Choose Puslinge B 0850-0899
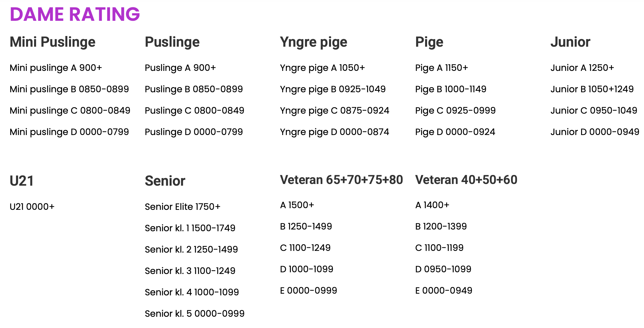The height and width of the screenshot is (328, 644). pos(194,89)
